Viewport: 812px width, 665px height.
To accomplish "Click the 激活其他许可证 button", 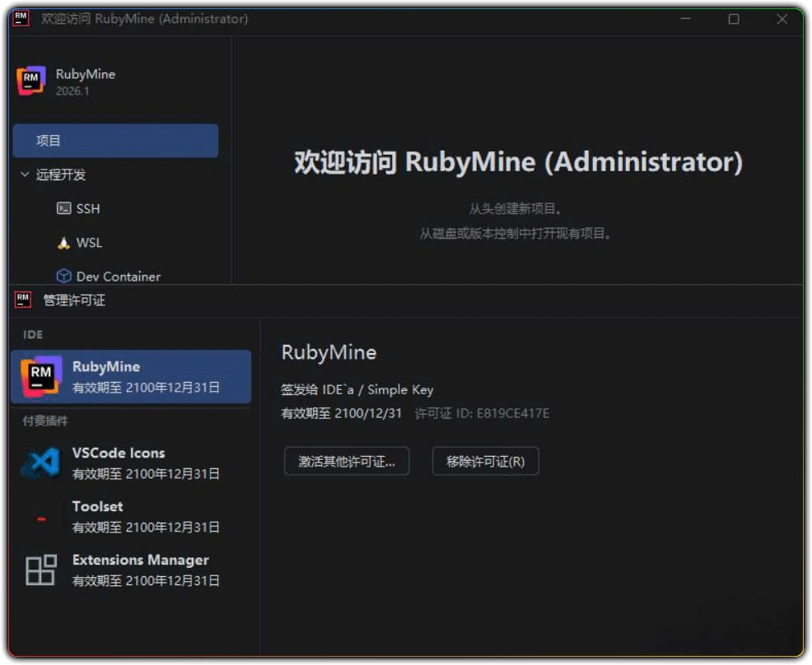I will 346,461.
